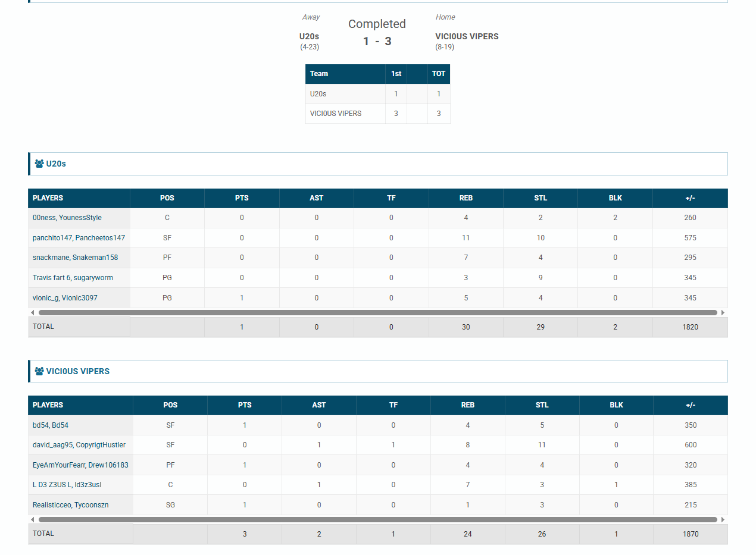Image resolution: width=756 pixels, height=555 pixels.
Task: Sort U20s table by PTS column
Action: click(x=242, y=198)
